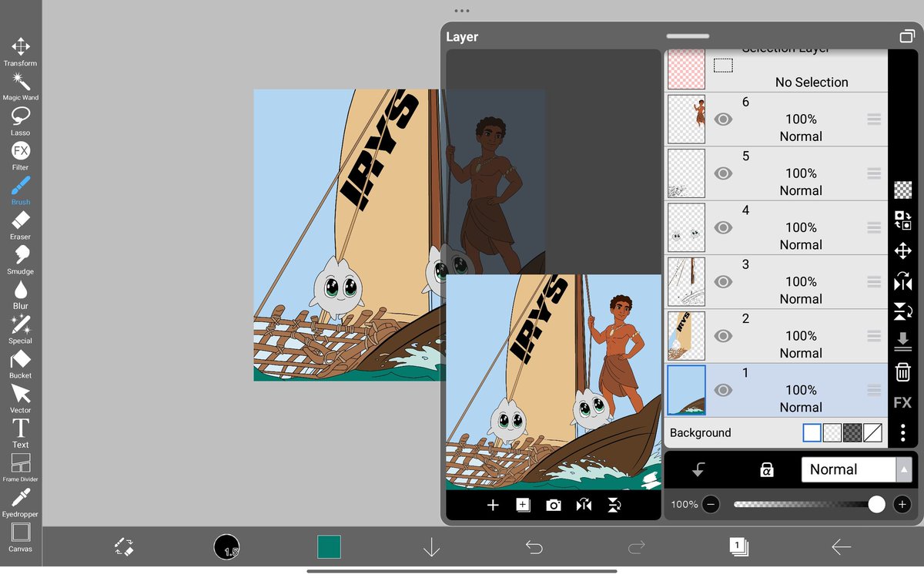
Task: Open layer FX effects button
Action: [902, 402]
